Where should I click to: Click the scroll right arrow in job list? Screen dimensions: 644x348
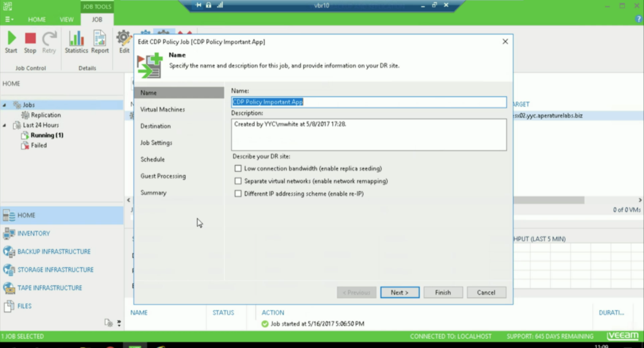[x=640, y=200]
